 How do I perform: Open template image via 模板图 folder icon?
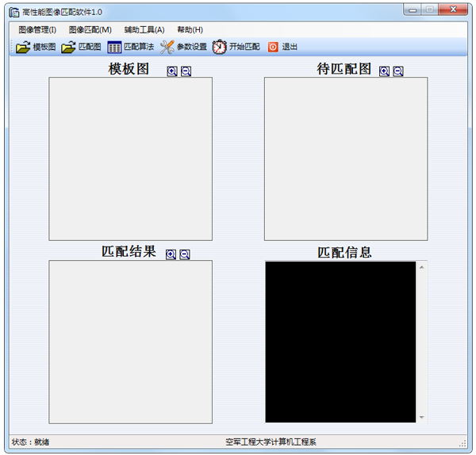[x=23, y=47]
